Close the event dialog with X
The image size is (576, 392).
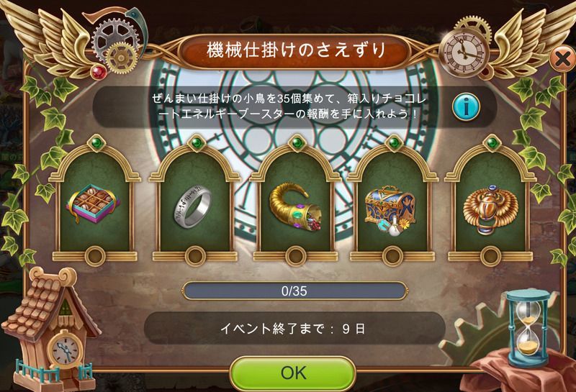pyautogui.click(x=562, y=59)
